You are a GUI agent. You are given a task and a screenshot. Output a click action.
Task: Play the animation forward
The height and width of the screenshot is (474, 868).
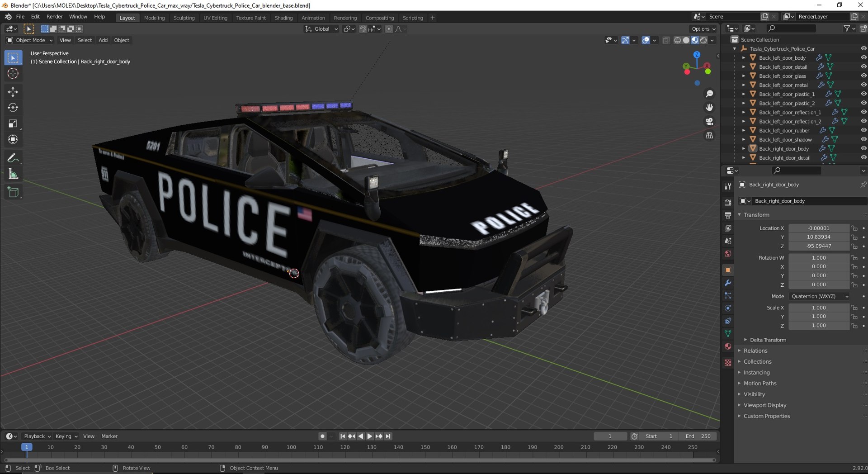(370, 436)
